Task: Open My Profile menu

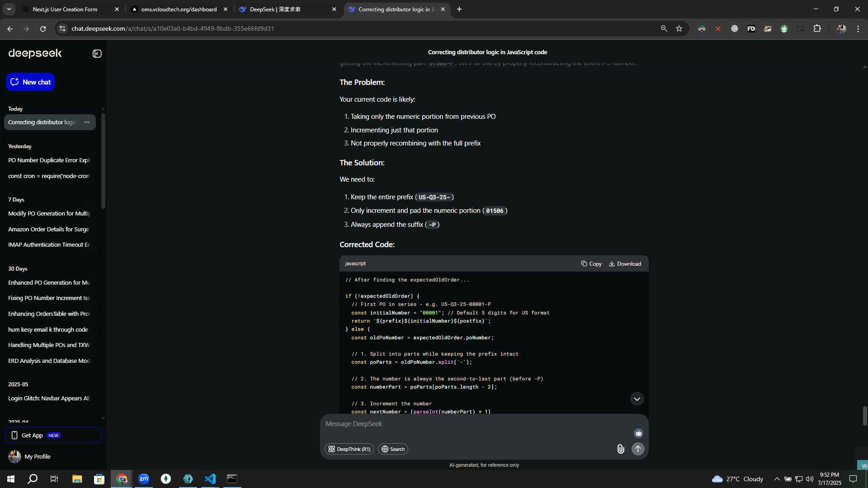Action: click(30, 456)
